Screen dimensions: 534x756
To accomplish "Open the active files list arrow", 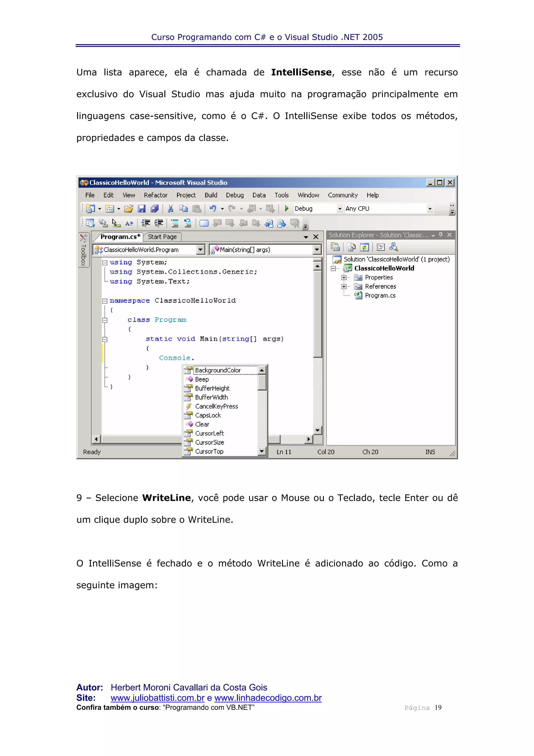I will pos(306,237).
